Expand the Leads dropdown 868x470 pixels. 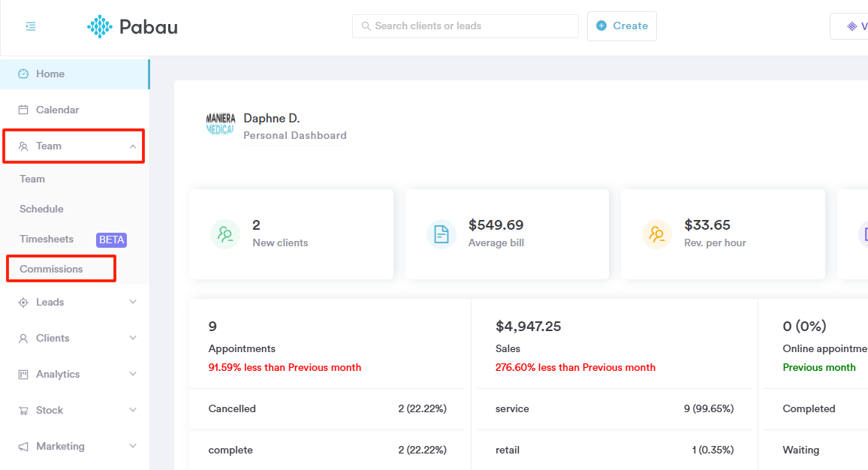[x=133, y=302]
